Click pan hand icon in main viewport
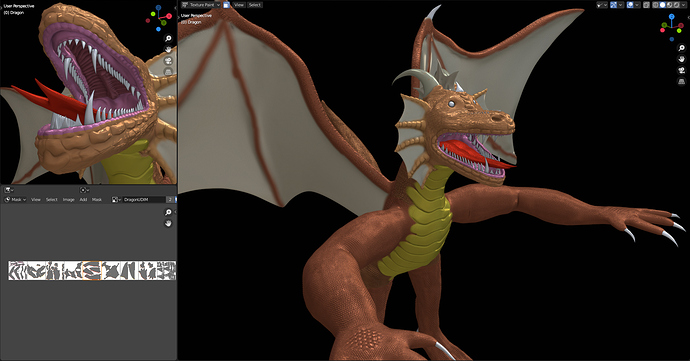The height and width of the screenshot is (361, 690). point(682,59)
